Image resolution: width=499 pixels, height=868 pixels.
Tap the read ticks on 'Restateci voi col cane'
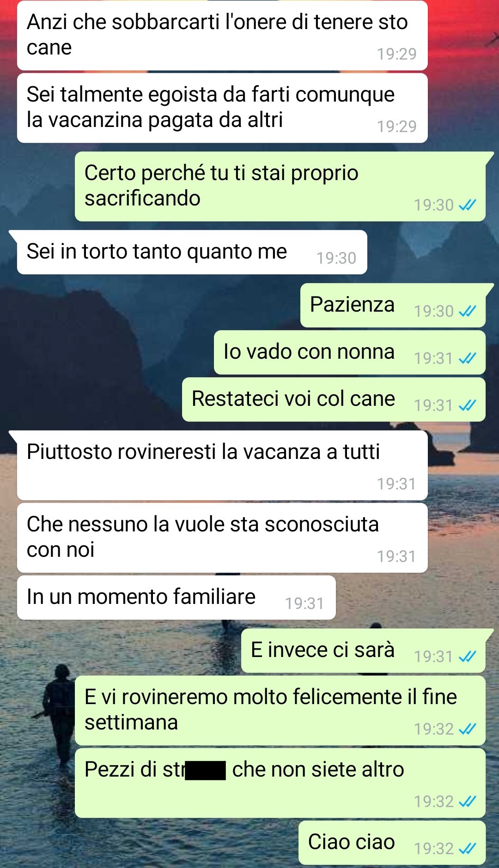point(467,405)
